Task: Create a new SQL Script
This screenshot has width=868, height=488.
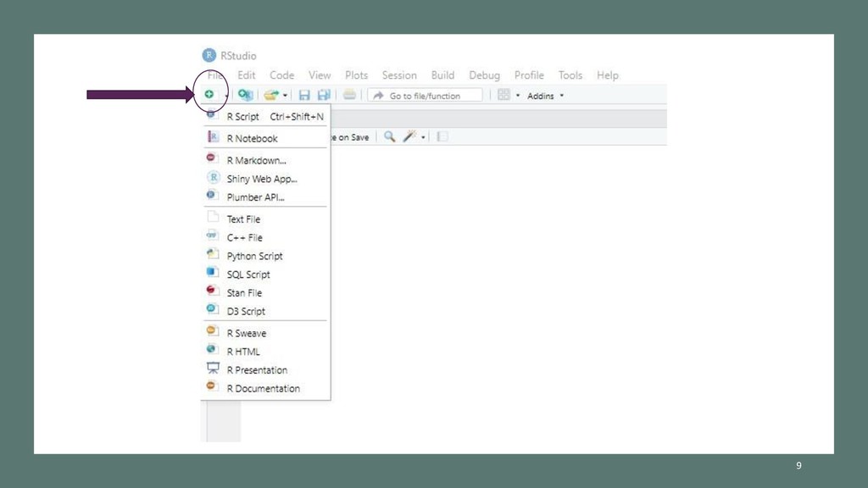Action: point(266,274)
